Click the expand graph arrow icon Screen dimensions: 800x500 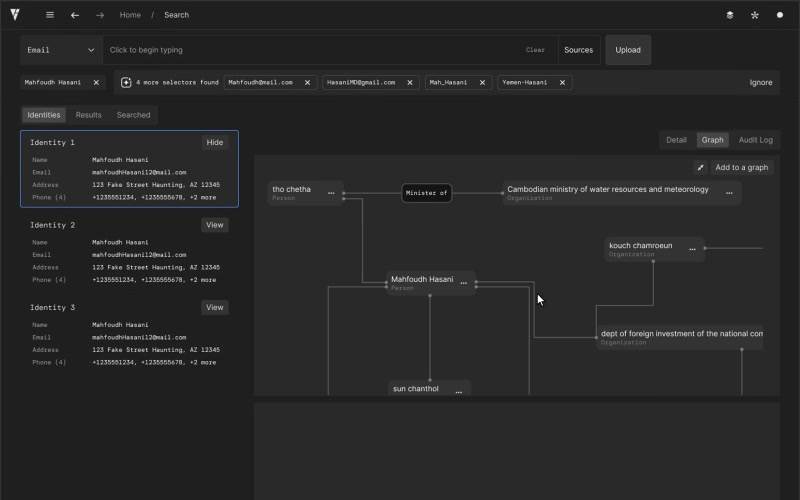pyautogui.click(x=701, y=167)
